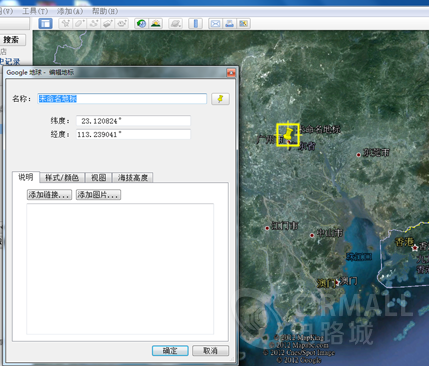Open the ruler tool icon
This screenshot has width=429, height=366.
tap(196, 24)
